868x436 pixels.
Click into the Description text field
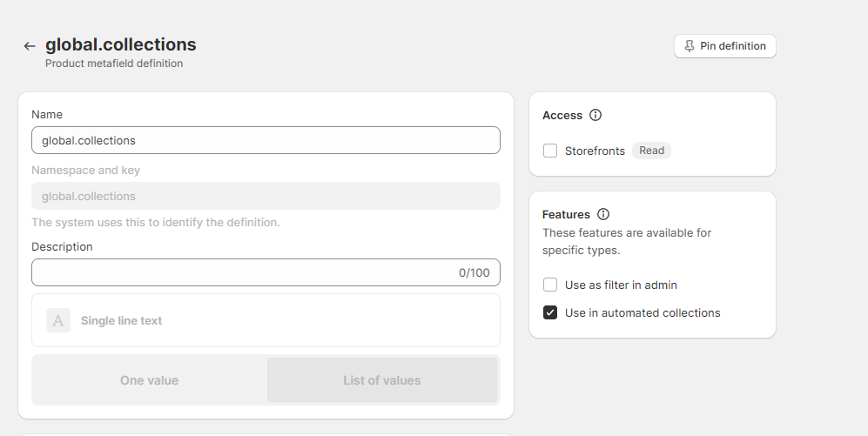click(x=244, y=272)
